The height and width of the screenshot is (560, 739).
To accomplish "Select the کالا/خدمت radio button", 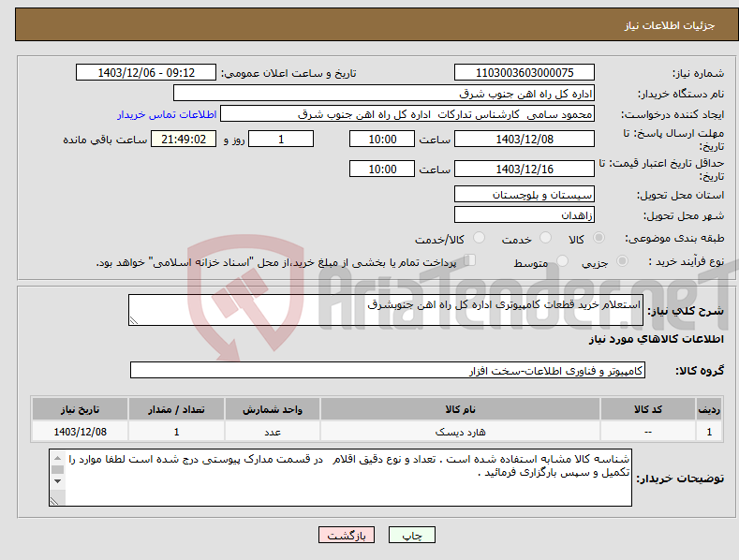I will 479,238.
